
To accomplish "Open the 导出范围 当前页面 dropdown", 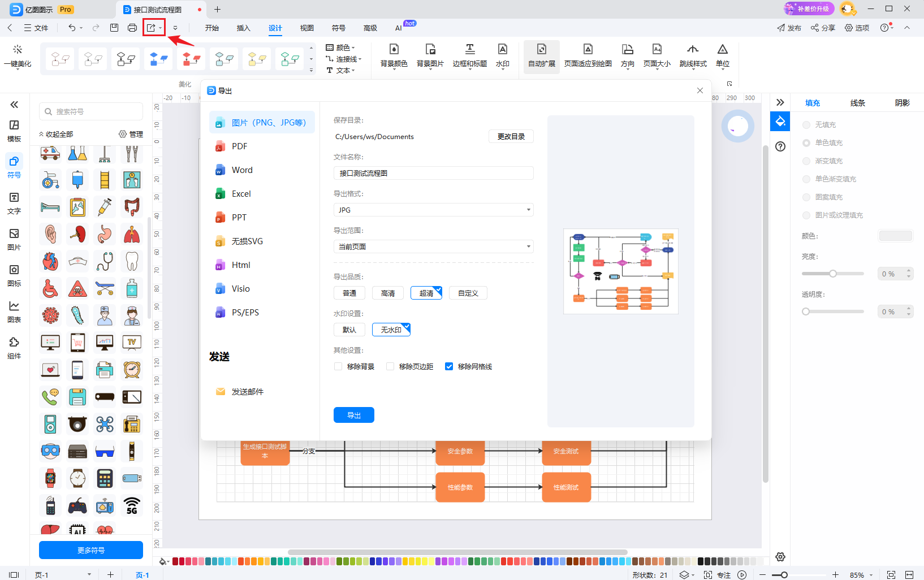I will coord(434,246).
